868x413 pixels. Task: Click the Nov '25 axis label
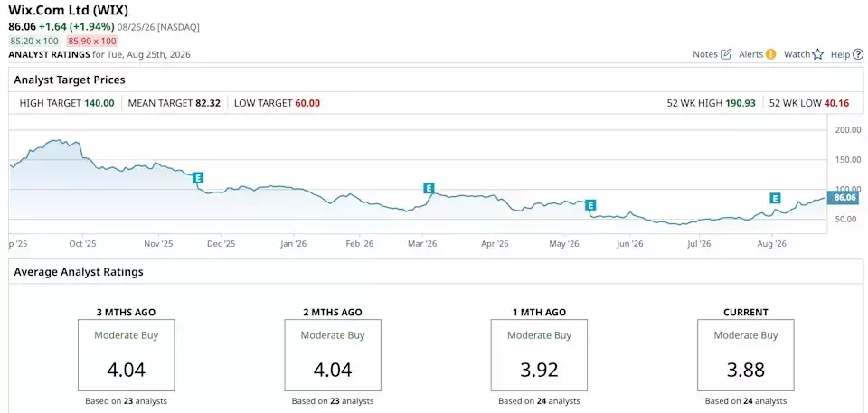(x=159, y=243)
